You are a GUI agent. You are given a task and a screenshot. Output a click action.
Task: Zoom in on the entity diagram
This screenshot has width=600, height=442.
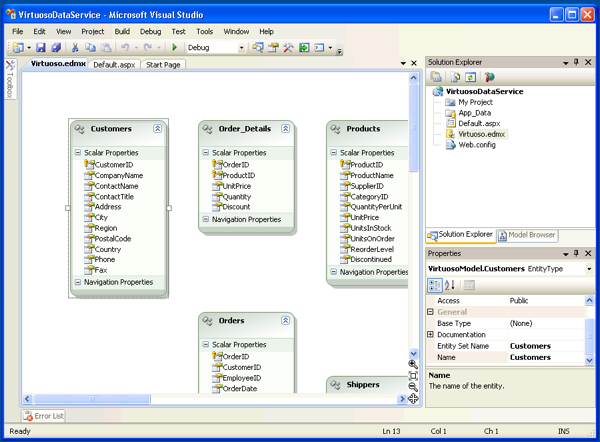(x=413, y=365)
